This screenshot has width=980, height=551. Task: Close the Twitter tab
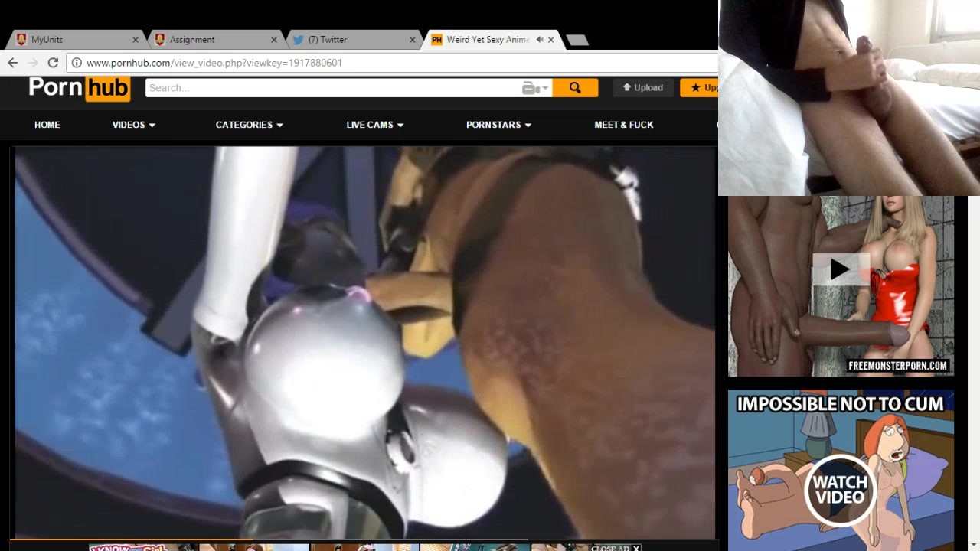tap(413, 40)
